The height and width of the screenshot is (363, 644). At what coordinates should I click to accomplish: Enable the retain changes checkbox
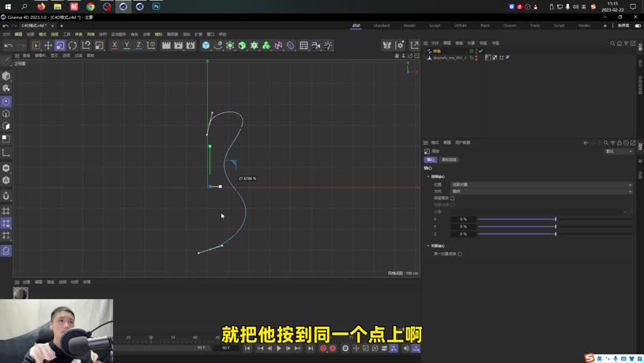[x=452, y=199]
